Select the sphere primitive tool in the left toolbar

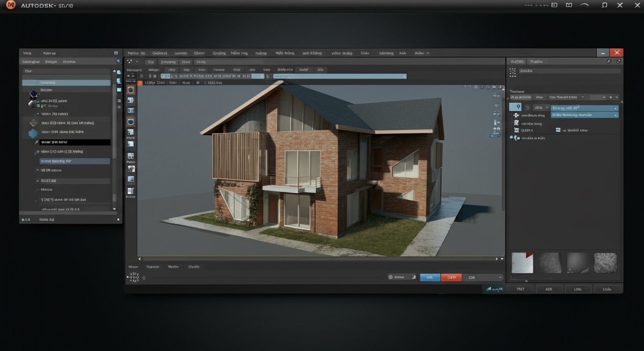(x=131, y=122)
